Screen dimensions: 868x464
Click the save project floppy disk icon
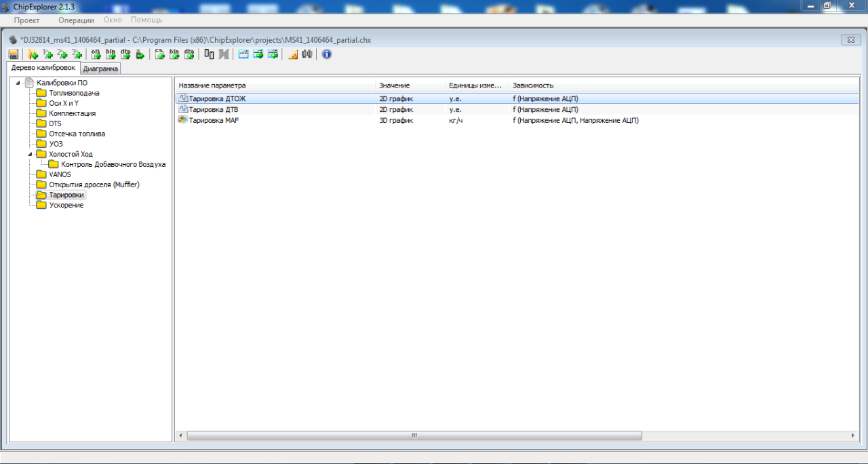[14, 54]
